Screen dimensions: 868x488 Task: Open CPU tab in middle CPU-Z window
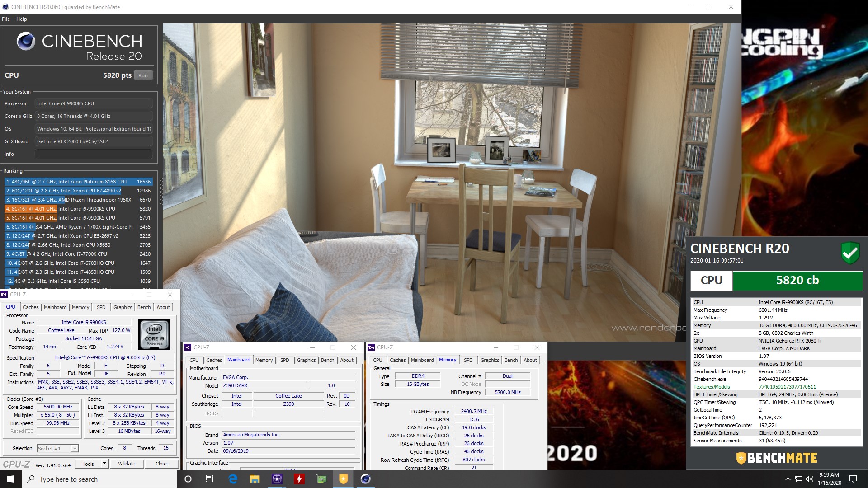pyautogui.click(x=194, y=360)
